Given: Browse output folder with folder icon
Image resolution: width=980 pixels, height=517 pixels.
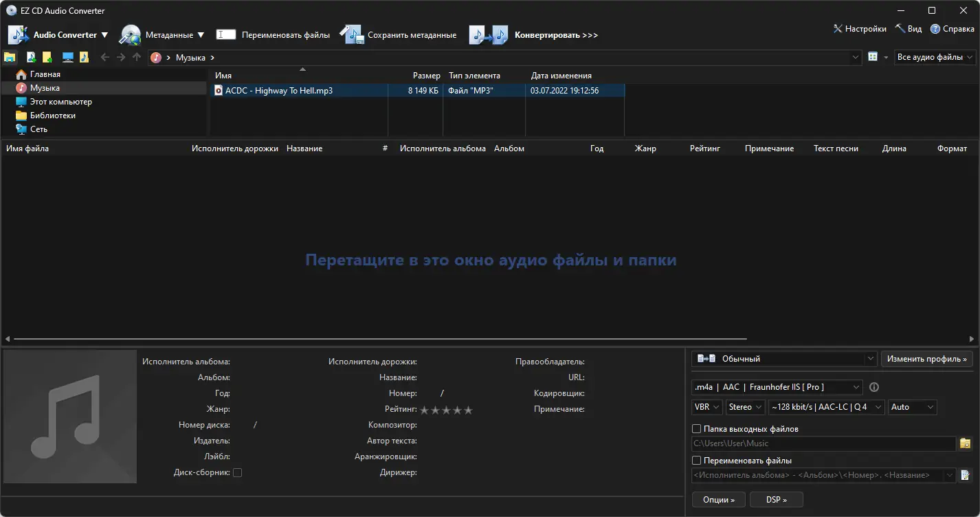Looking at the screenshot, I should (x=965, y=443).
